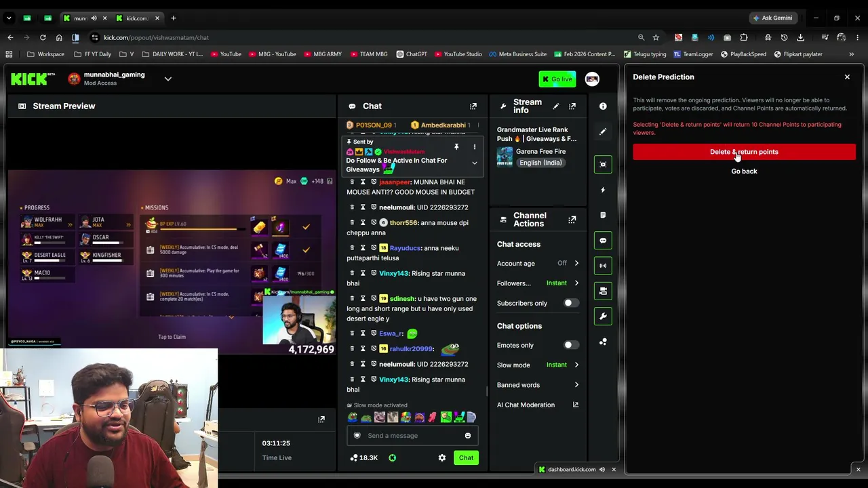Click the Go back button
This screenshot has height=488, width=868.
point(744,171)
